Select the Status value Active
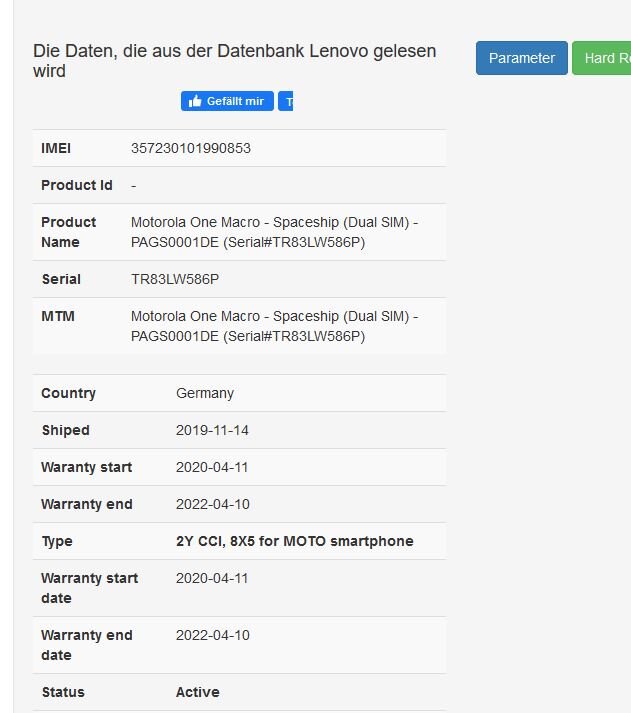Image resolution: width=631 pixels, height=713 pixels. pos(198,692)
